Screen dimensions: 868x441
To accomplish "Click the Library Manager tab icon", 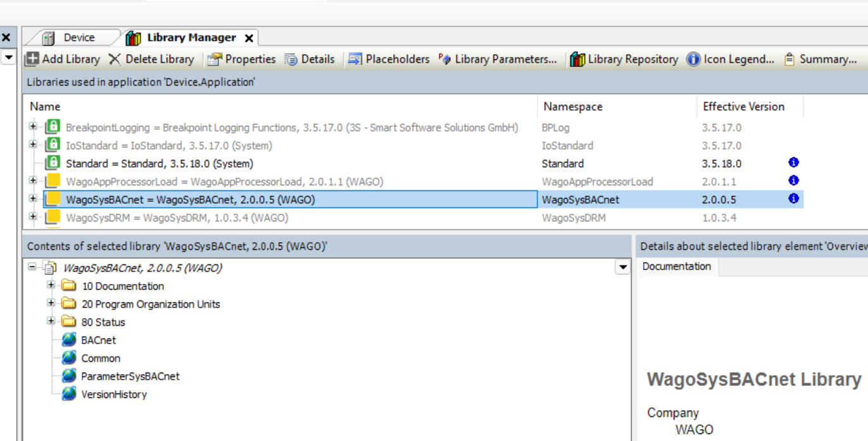I will pos(133,38).
